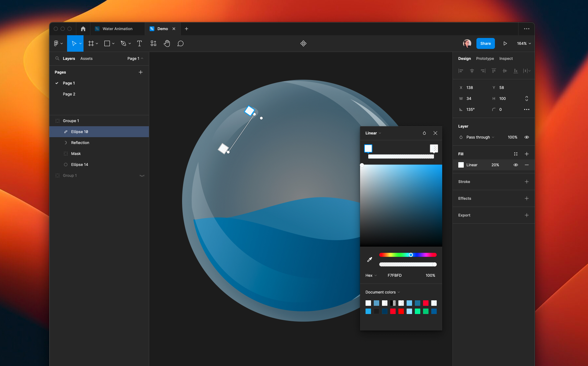Screen dimensions: 588x366
Task: Open the Layers tab
Action: click(69, 58)
